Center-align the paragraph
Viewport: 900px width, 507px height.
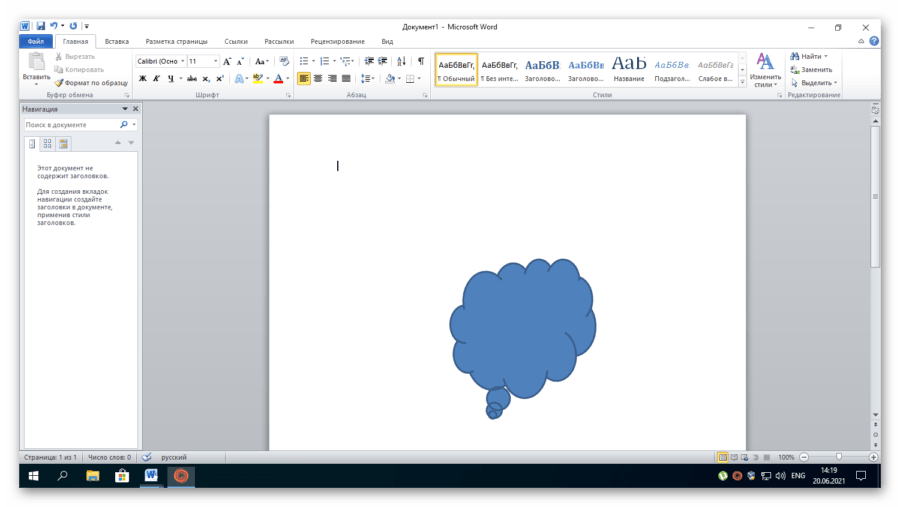tap(318, 78)
